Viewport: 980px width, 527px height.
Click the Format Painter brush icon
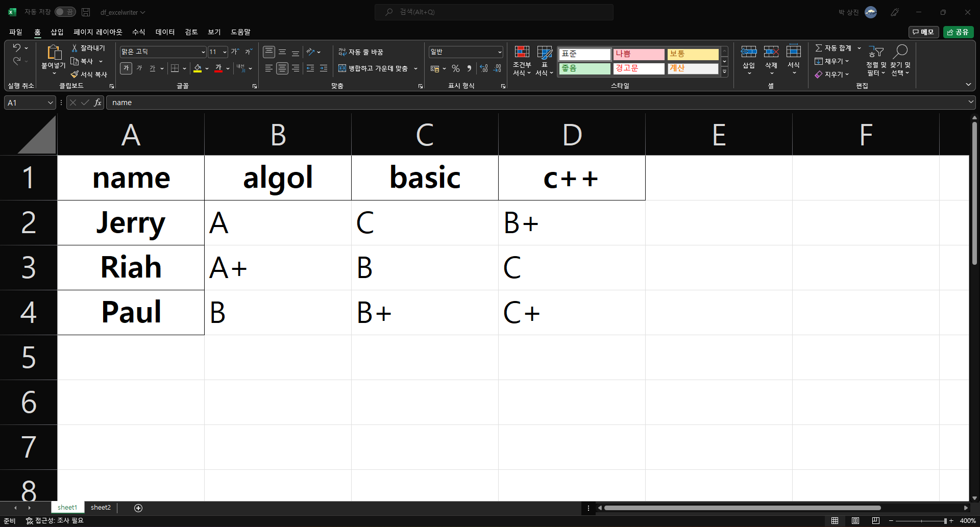click(x=75, y=74)
